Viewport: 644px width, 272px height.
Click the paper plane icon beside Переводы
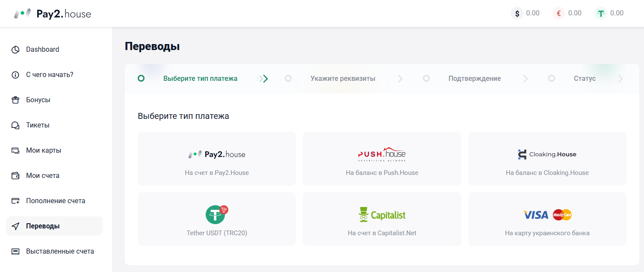pyautogui.click(x=15, y=226)
